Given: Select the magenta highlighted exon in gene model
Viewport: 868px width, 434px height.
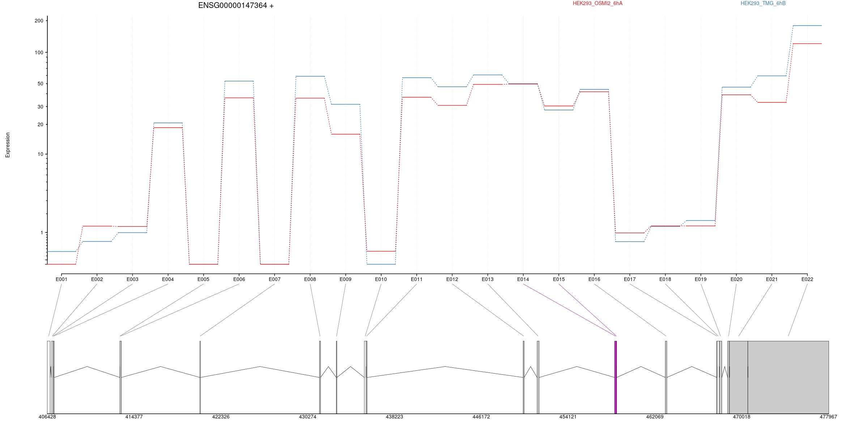Looking at the screenshot, I should [616, 377].
